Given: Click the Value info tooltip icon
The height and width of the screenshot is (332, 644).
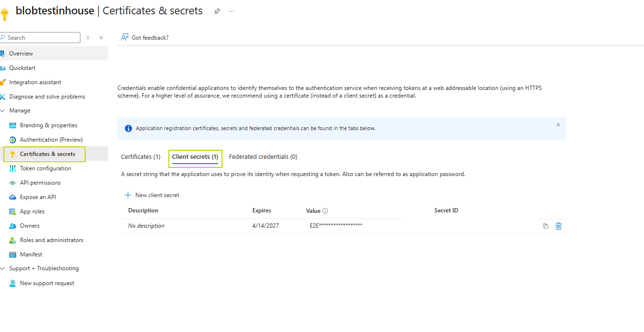Looking at the screenshot, I should (x=325, y=211).
